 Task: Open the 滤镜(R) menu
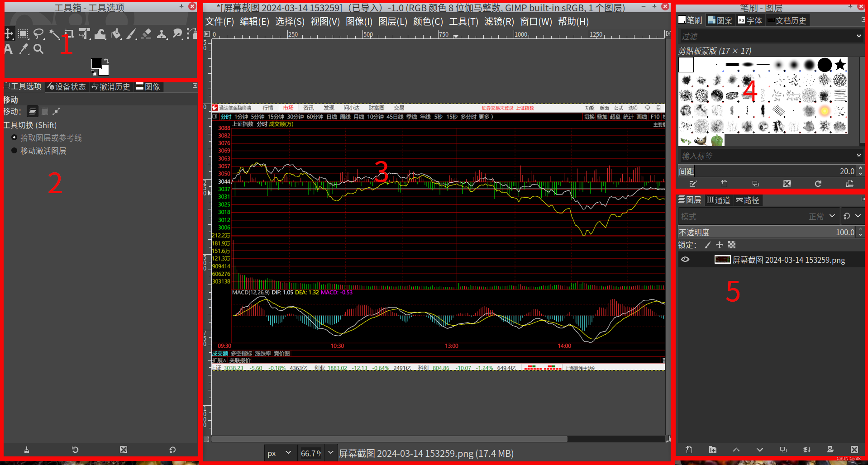pyautogui.click(x=499, y=22)
